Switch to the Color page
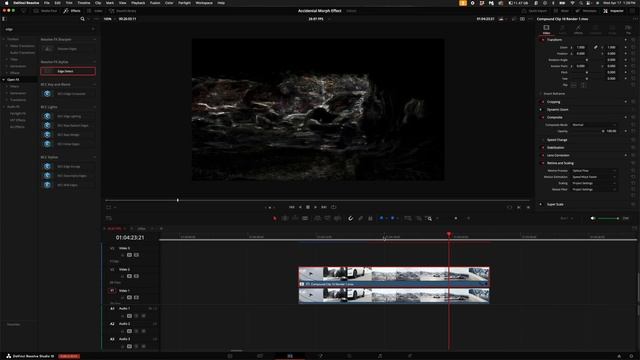640x360 pixels. 349,356
